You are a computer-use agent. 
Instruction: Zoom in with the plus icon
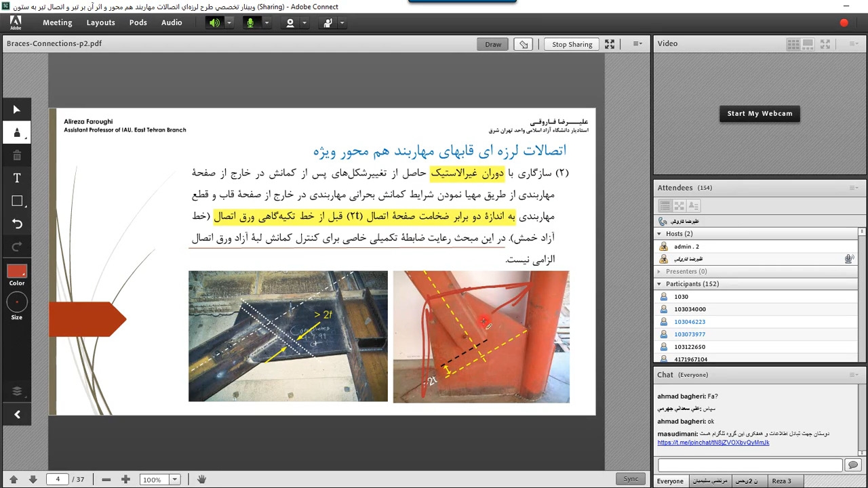pos(125,479)
